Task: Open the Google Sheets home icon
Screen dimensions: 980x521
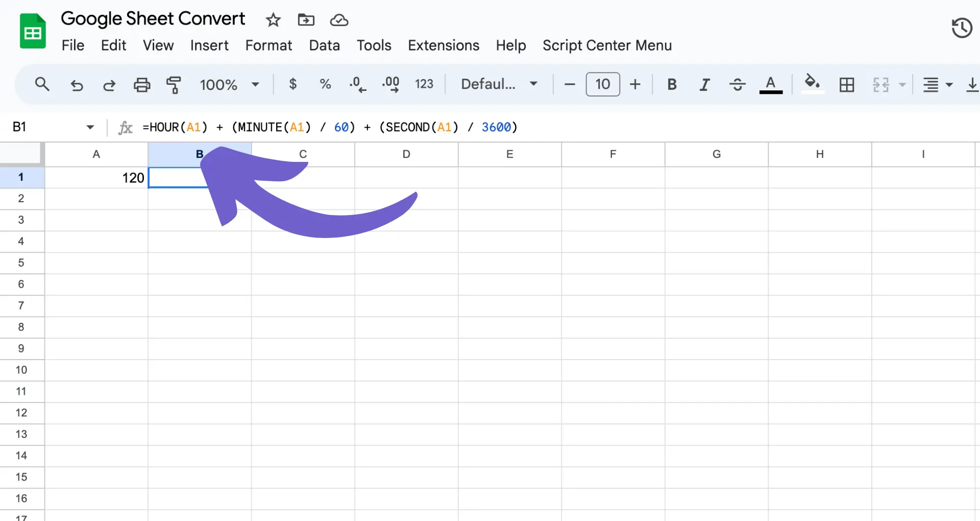Action: [33, 31]
